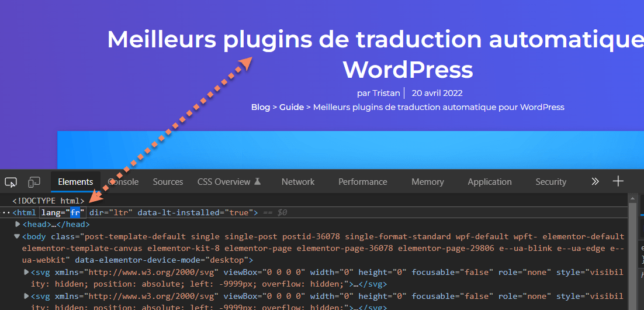Open the Application tab
Viewport: 644px width, 310px height.
point(490,182)
